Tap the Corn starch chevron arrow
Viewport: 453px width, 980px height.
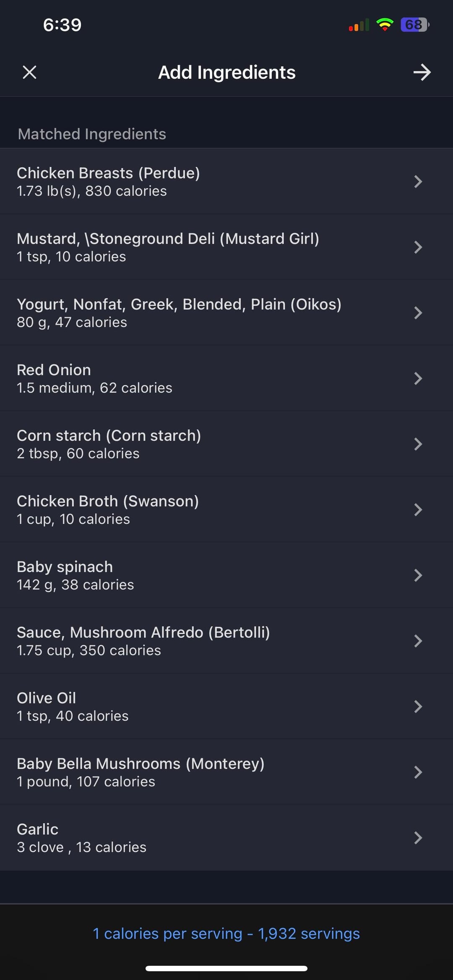418,444
